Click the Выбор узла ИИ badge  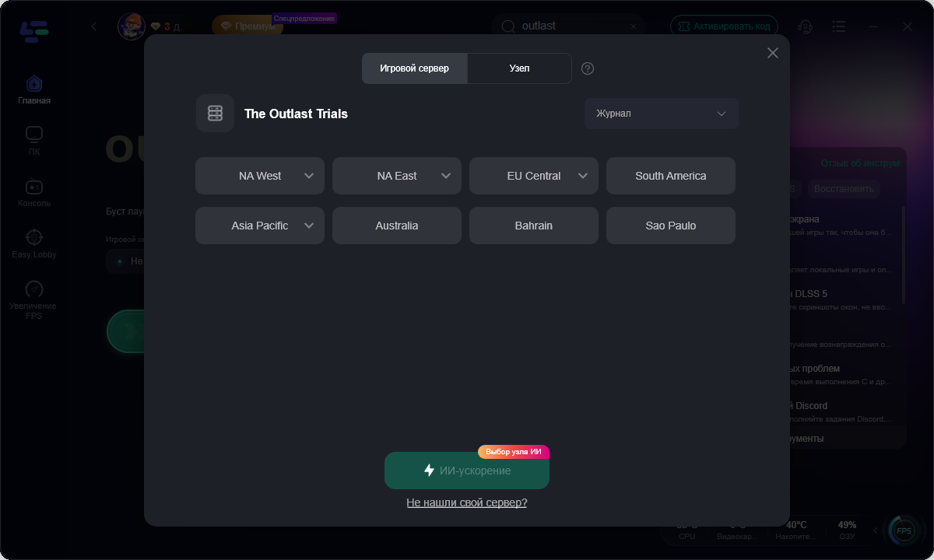pos(514,452)
